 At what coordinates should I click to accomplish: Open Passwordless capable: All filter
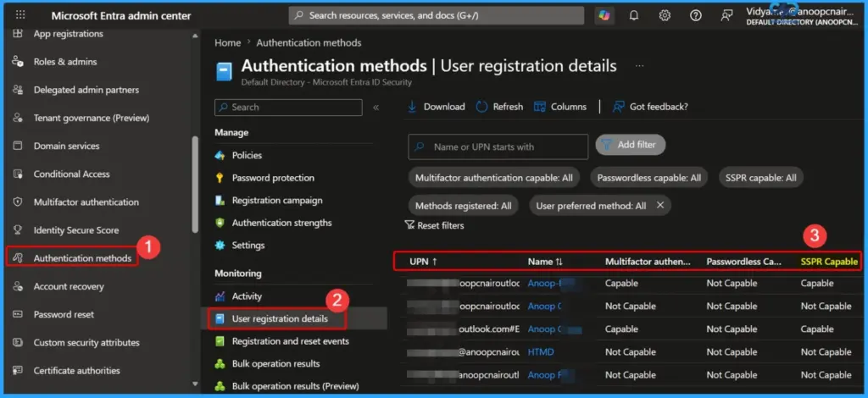point(648,178)
